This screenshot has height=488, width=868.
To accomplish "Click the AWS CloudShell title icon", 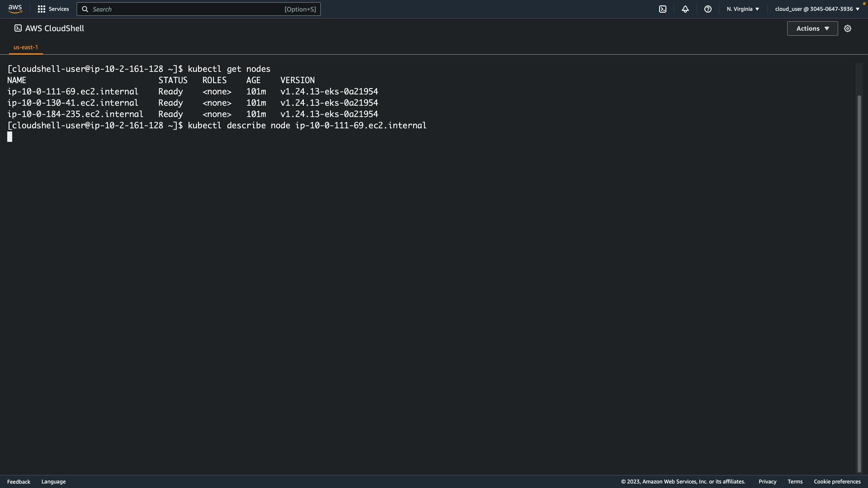I will click(18, 28).
